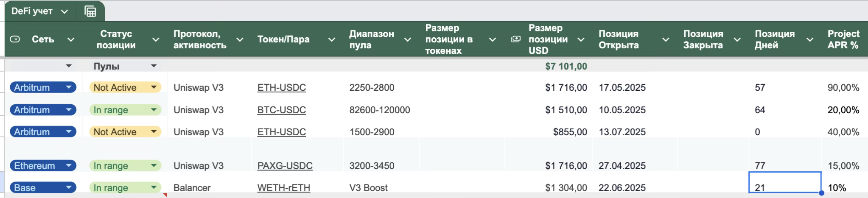Expand the Пулы group dropdown
This screenshot has width=868, height=198.
click(154, 66)
